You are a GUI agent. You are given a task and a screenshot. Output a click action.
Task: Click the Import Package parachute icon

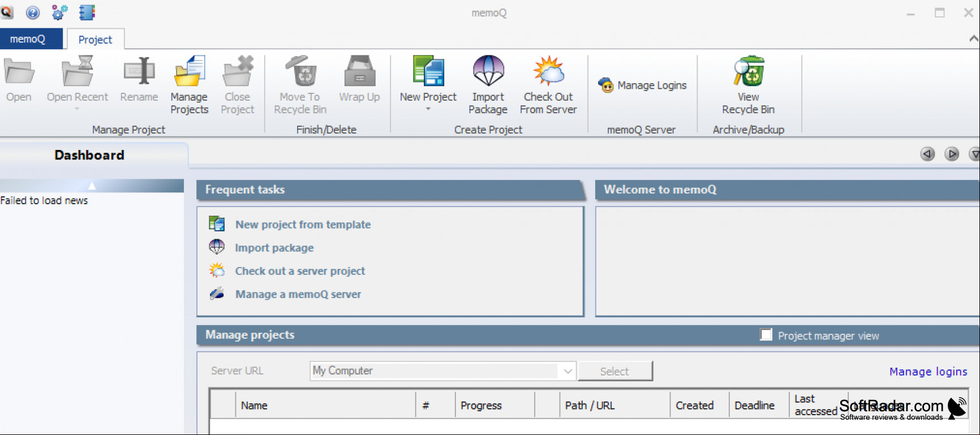point(488,72)
